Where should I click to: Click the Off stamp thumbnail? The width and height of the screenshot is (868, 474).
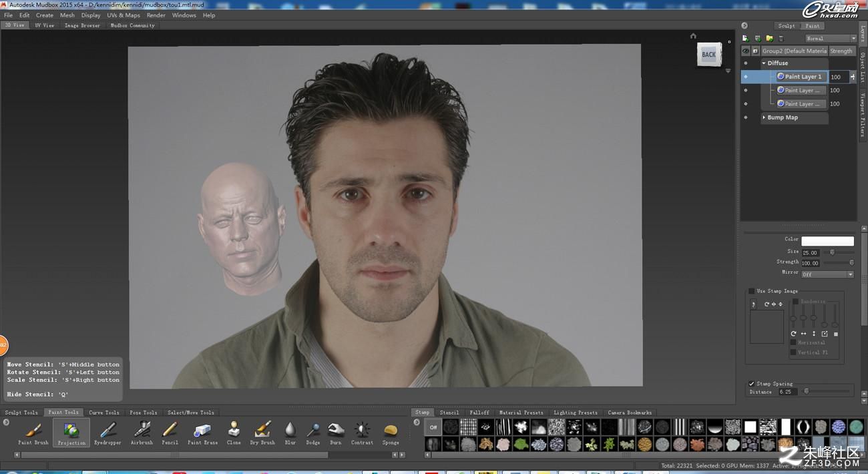[x=433, y=427]
